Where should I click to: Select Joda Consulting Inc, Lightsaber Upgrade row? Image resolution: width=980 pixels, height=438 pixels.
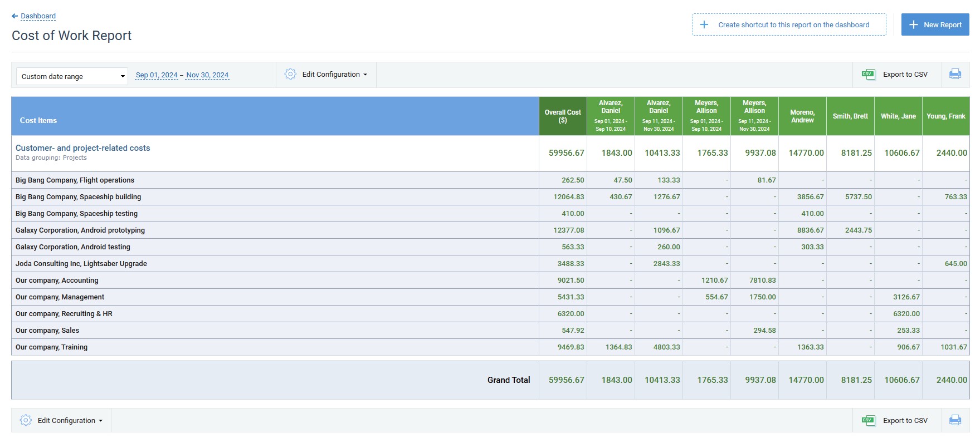490,264
